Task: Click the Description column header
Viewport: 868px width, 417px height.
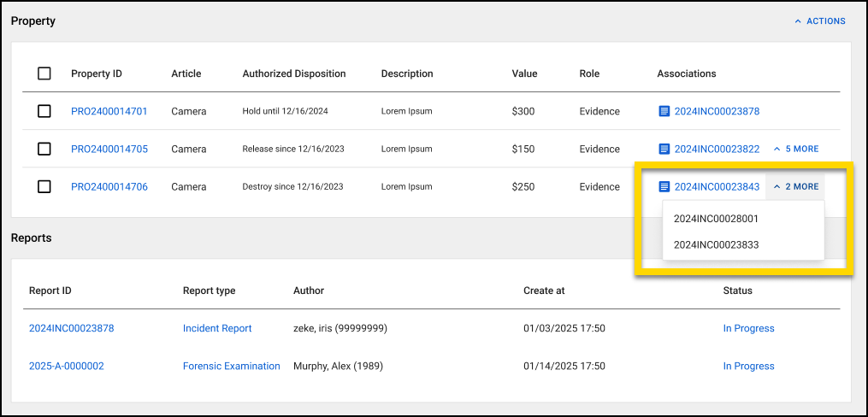Action: tap(407, 73)
